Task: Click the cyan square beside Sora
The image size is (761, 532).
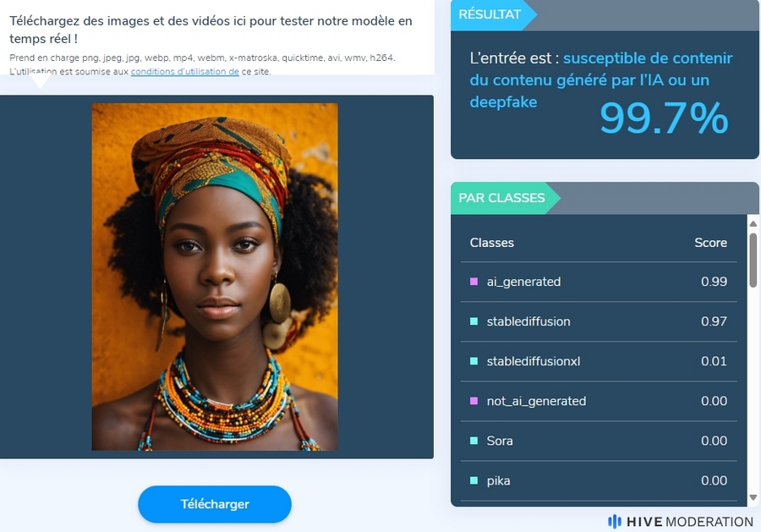Action: tap(474, 441)
